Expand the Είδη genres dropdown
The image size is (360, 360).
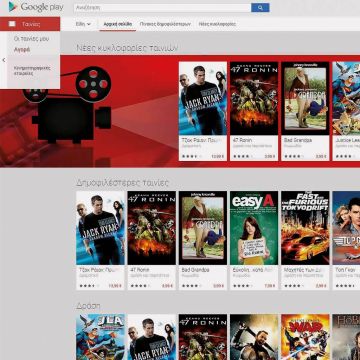(83, 24)
